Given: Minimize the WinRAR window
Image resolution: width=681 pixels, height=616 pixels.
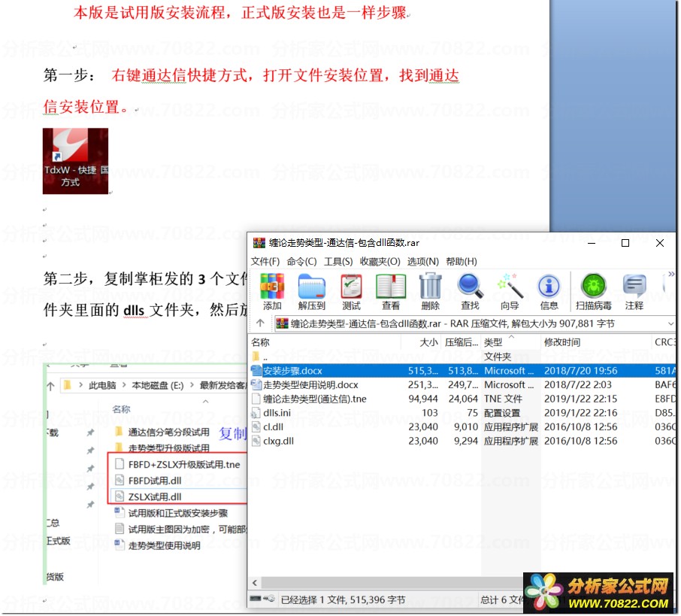Looking at the screenshot, I should [x=591, y=243].
